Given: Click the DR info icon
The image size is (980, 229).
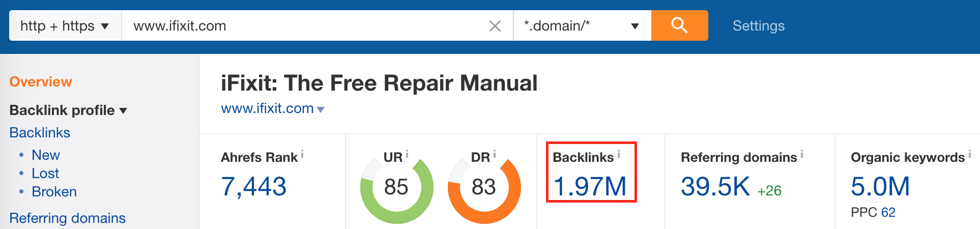Looking at the screenshot, I should [x=494, y=154].
